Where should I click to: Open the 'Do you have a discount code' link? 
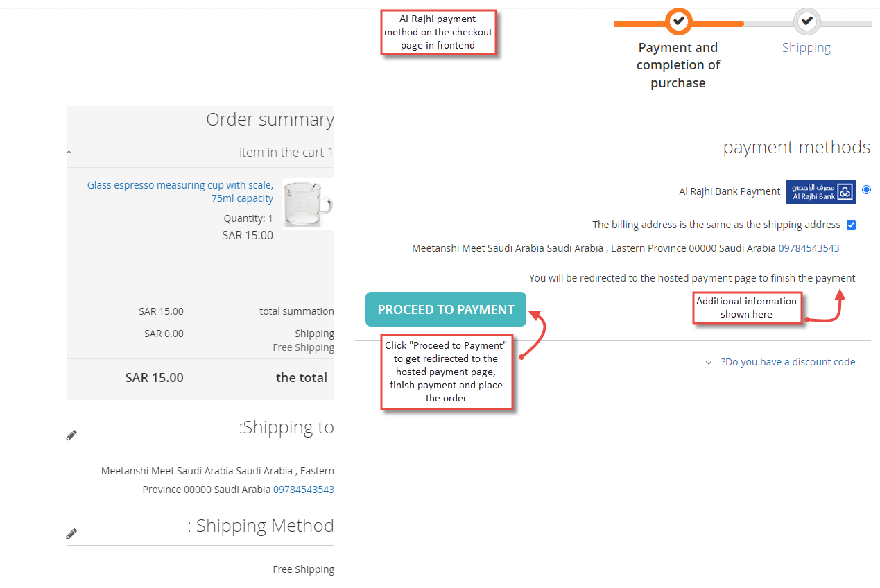[788, 362]
